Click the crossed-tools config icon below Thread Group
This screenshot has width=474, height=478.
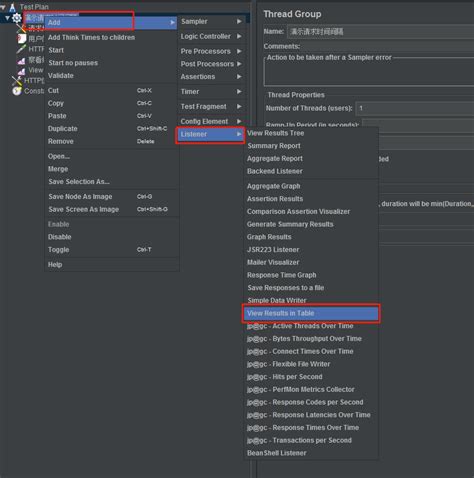point(22,28)
